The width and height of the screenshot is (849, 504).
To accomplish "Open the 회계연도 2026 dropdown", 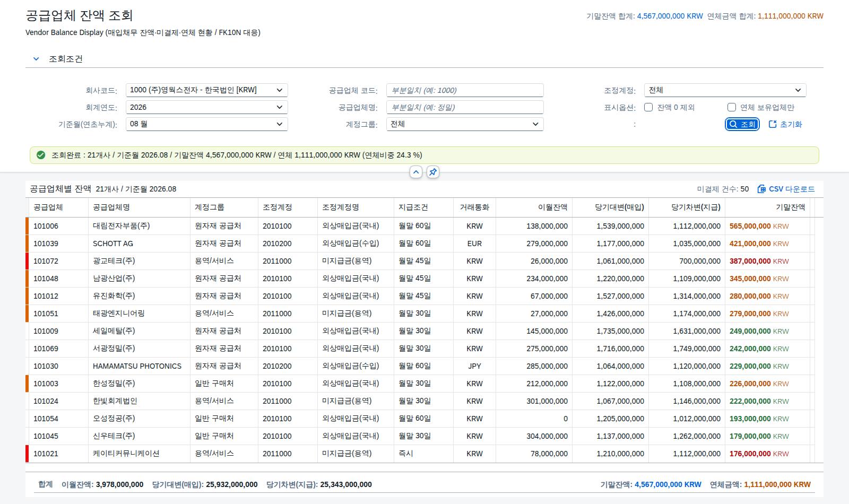I will pyautogui.click(x=207, y=107).
